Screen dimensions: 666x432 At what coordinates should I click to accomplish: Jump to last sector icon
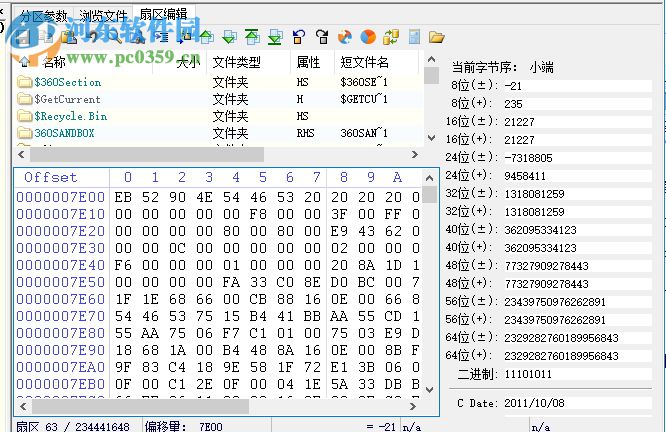click(275, 37)
